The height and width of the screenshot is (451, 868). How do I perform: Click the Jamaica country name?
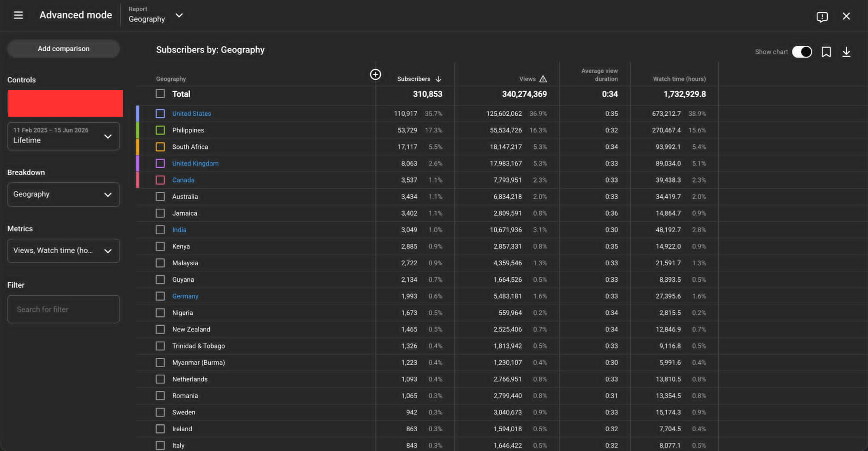tap(184, 213)
